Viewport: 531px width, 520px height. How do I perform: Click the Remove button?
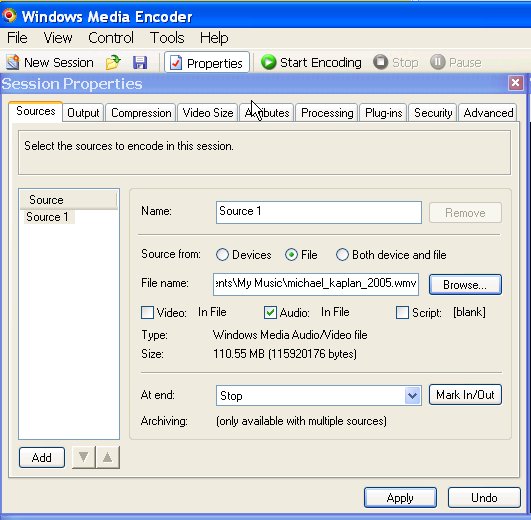465,213
